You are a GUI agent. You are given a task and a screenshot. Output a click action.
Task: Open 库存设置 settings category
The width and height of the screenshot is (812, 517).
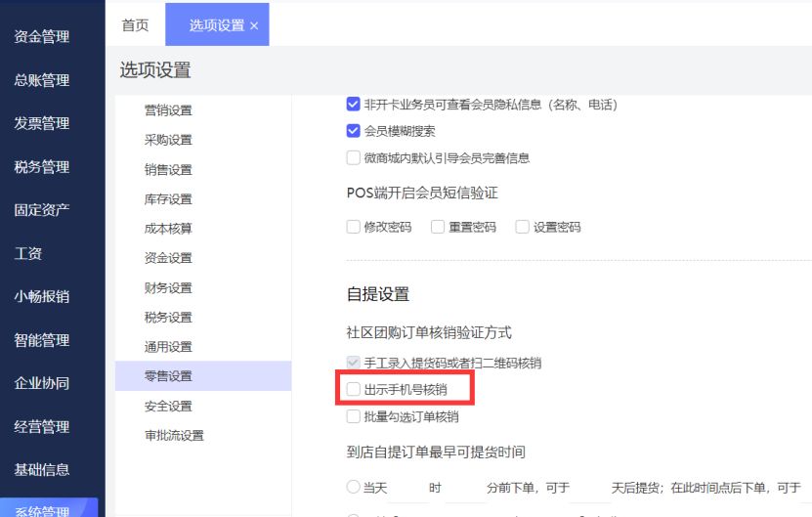[x=168, y=199]
